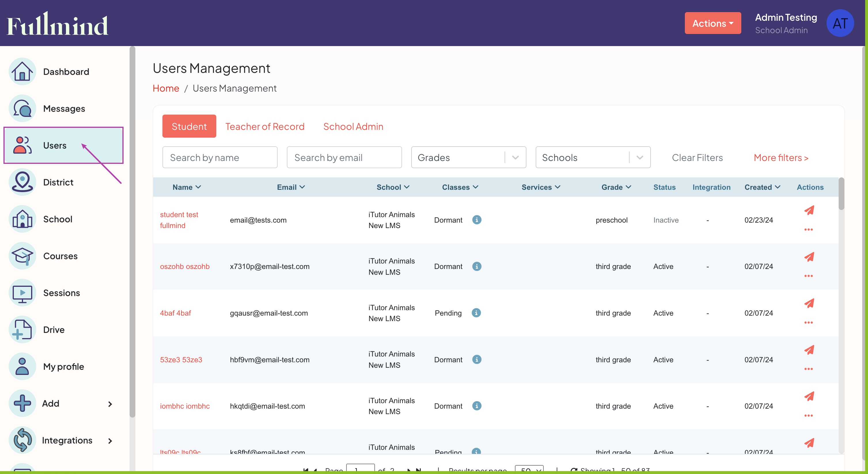Image resolution: width=868 pixels, height=474 pixels.
Task: Click the Clear Filters button
Action: click(x=698, y=157)
